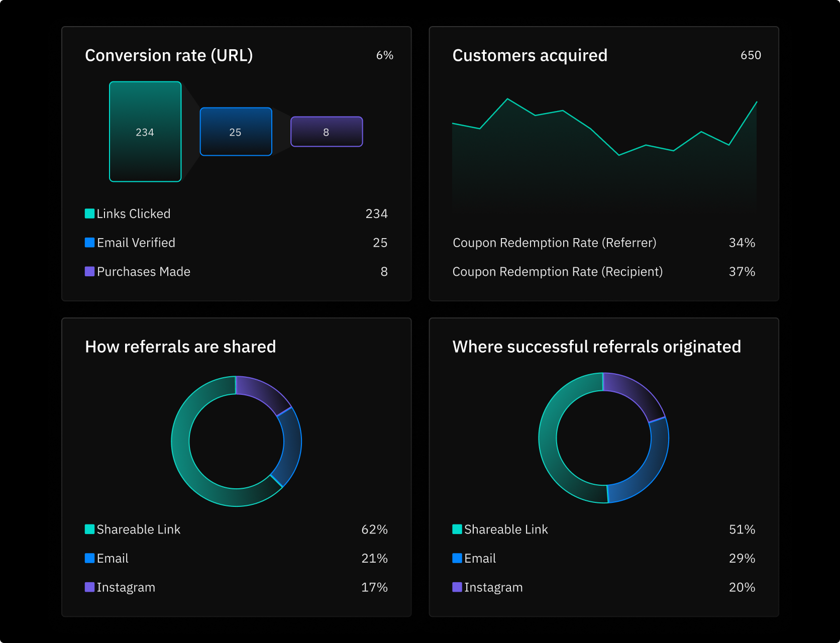The height and width of the screenshot is (643, 840).
Task: Select the purple funnel block labeled 8
Action: tap(327, 132)
